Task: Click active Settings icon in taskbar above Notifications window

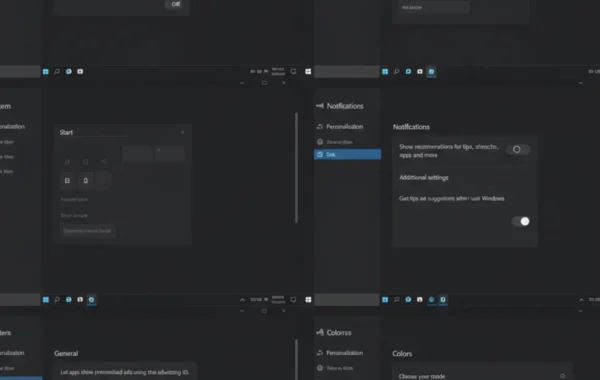Action: click(x=431, y=72)
